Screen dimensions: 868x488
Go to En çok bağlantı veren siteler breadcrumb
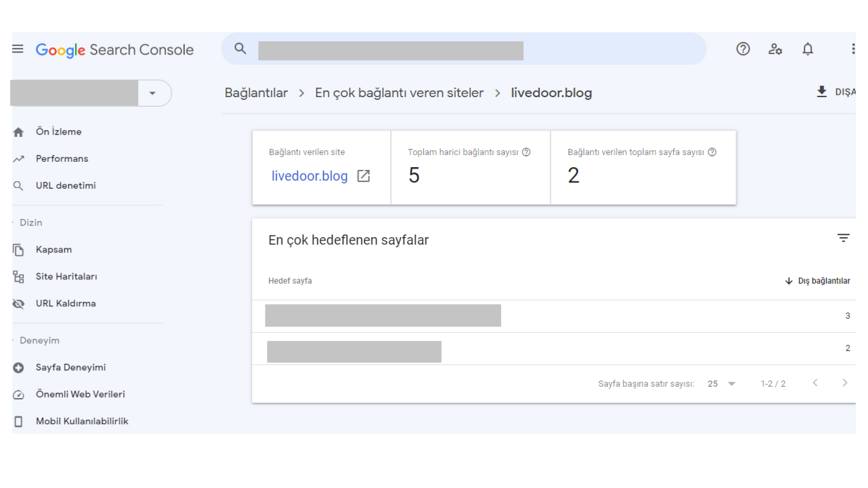[x=399, y=93]
